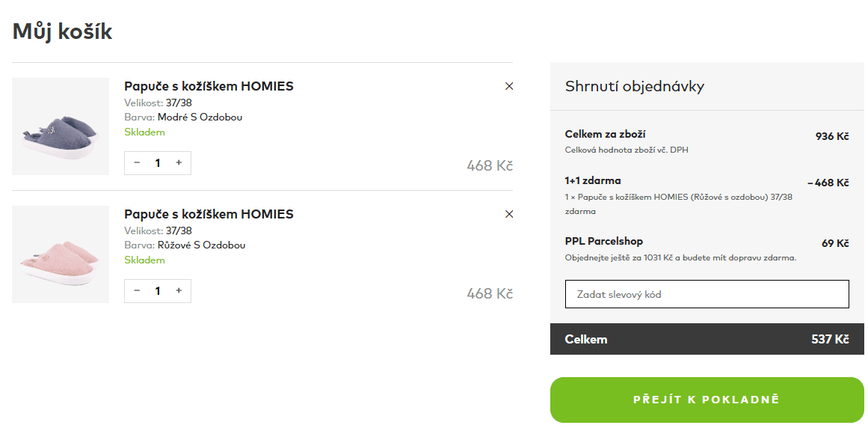The image size is (868, 440).
Task: Open the blue slippers product thumbnail
Action: point(61,126)
